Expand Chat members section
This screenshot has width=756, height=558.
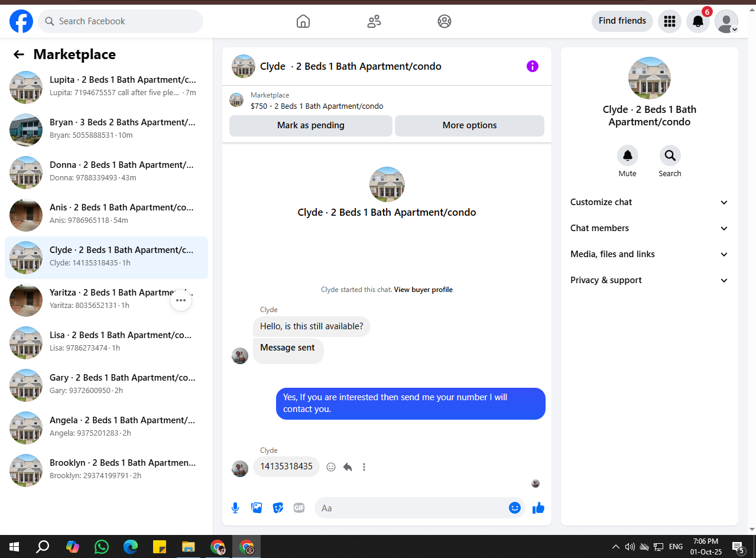pos(650,228)
